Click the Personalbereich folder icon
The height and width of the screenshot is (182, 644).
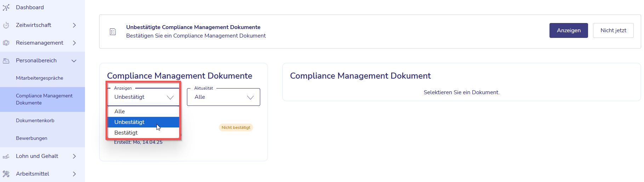[x=6, y=61]
